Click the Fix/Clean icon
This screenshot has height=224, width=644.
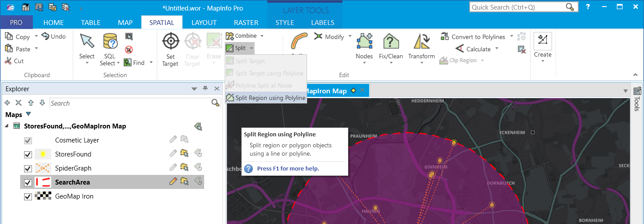(391, 42)
